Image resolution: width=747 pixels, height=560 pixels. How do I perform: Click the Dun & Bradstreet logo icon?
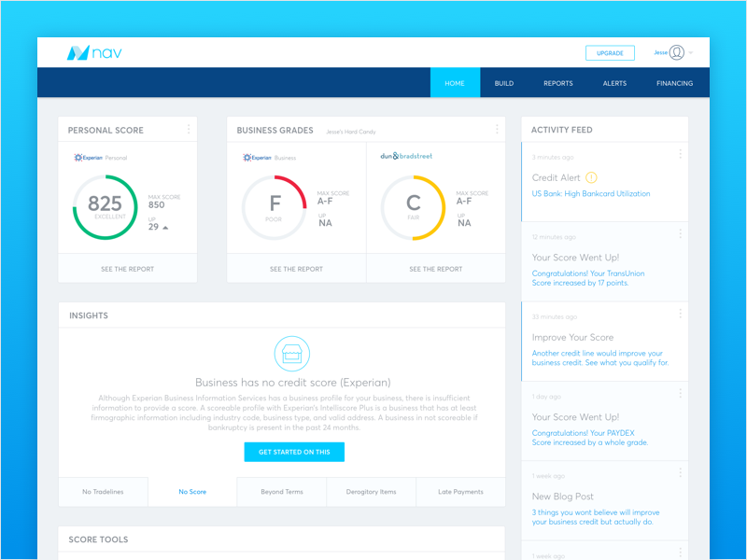tap(406, 154)
